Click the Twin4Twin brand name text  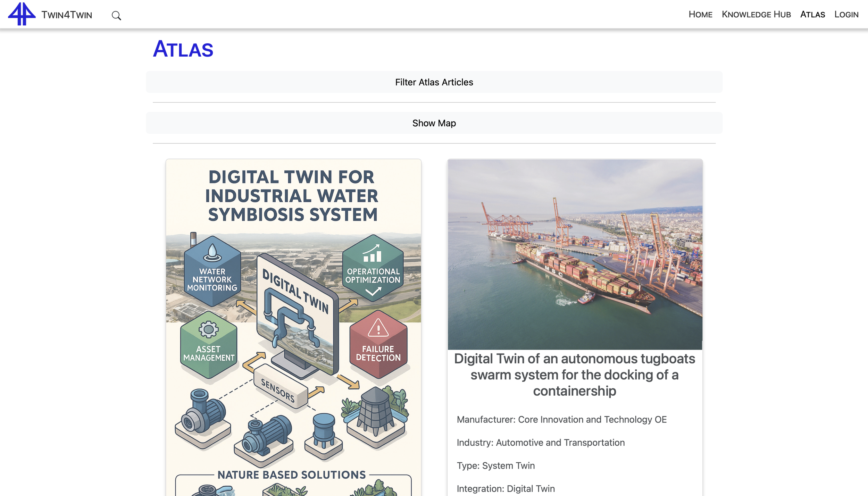point(67,15)
